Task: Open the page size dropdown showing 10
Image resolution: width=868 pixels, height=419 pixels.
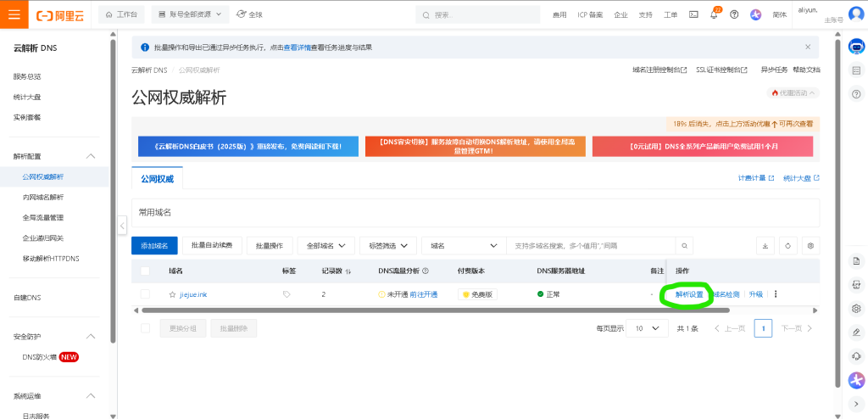Action: (x=646, y=328)
